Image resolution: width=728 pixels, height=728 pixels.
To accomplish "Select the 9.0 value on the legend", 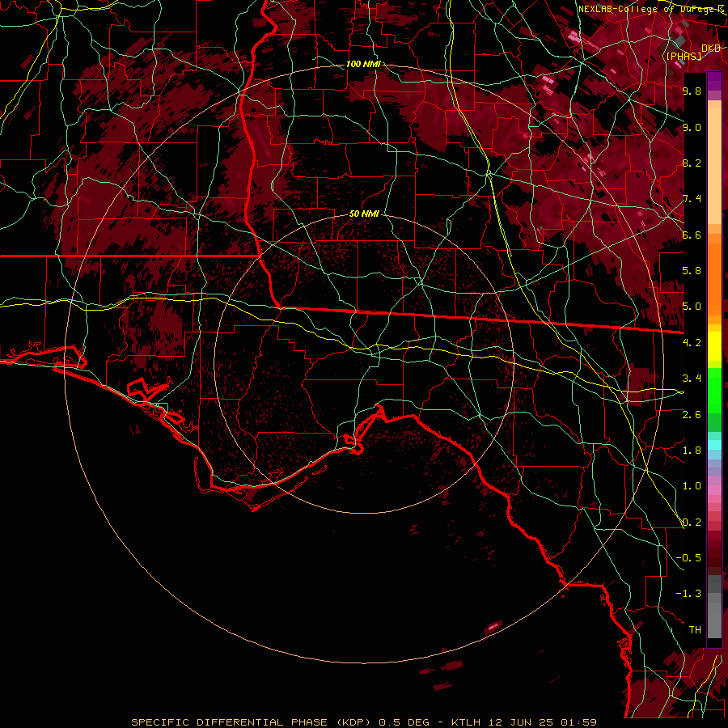I will point(692,127).
